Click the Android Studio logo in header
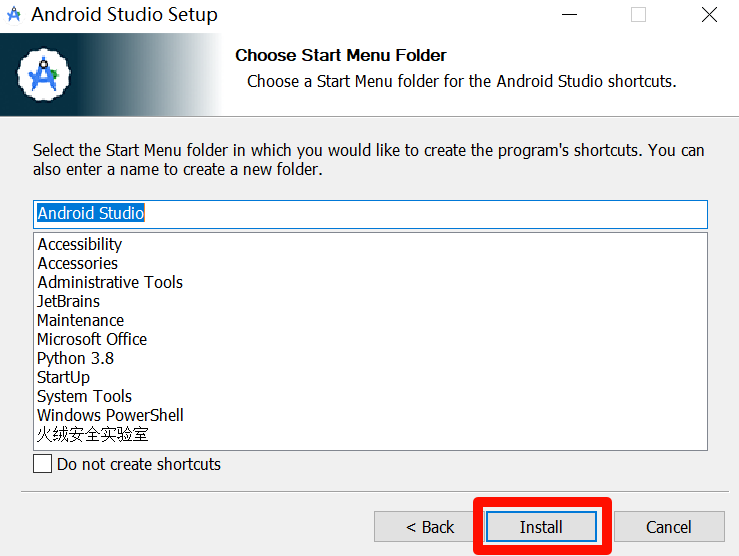Screen dimensions: 739x556 (44, 74)
